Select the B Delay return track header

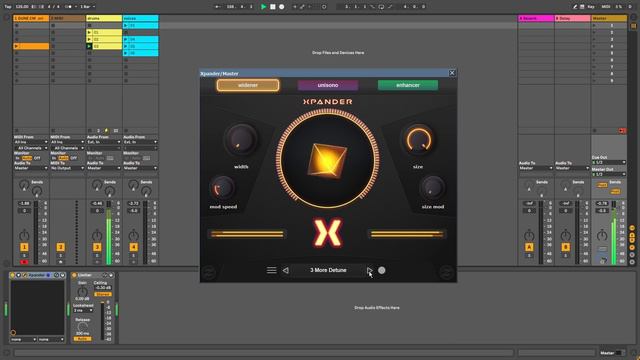pos(572,18)
